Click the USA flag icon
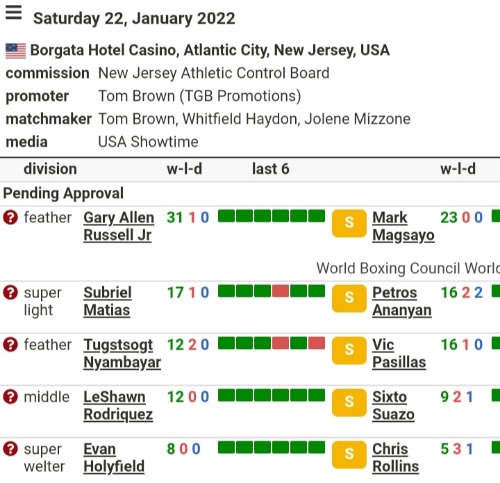 pyautogui.click(x=16, y=51)
